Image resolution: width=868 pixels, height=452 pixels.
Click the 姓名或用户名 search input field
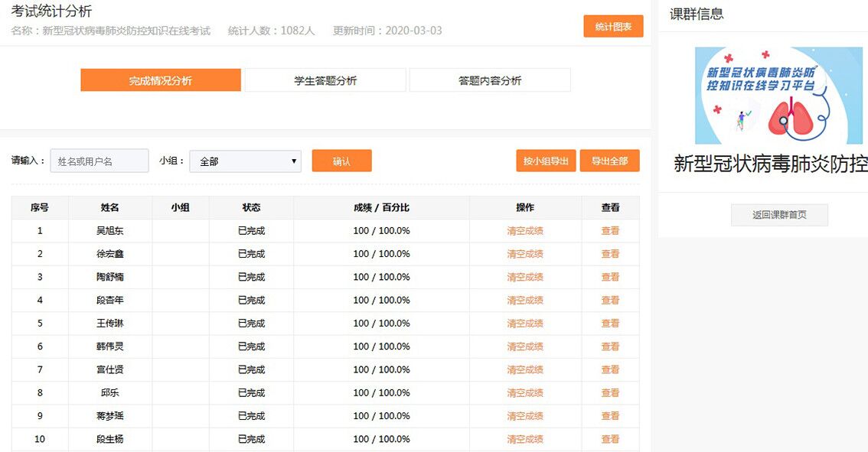click(x=100, y=161)
